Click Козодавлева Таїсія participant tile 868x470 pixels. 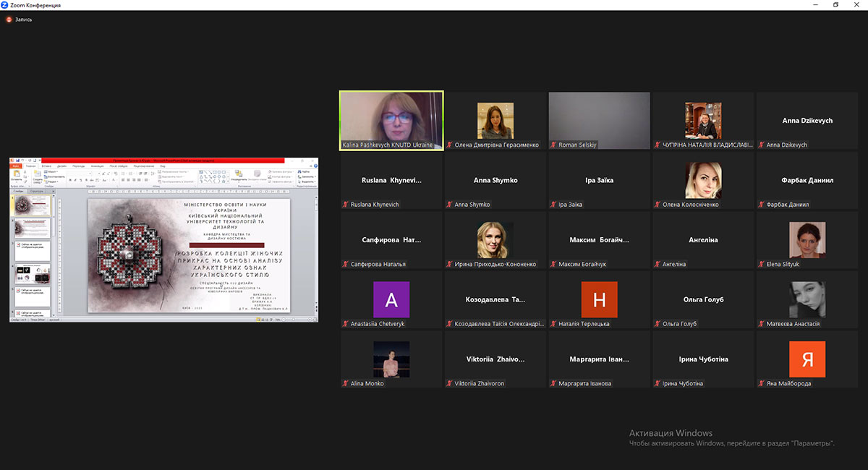coord(495,299)
